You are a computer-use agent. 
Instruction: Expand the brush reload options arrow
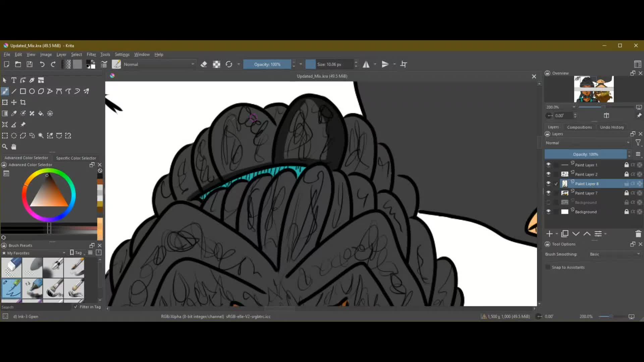coord(238,64)
